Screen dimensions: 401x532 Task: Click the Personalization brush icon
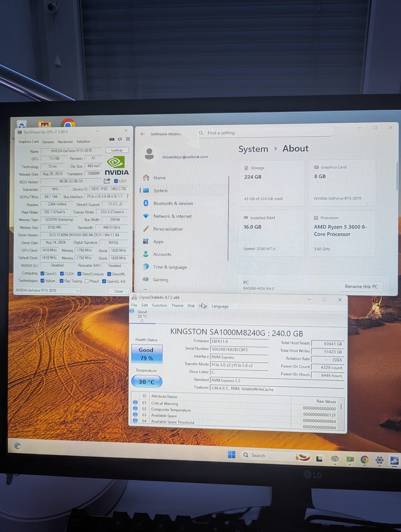tap(146, 229)
